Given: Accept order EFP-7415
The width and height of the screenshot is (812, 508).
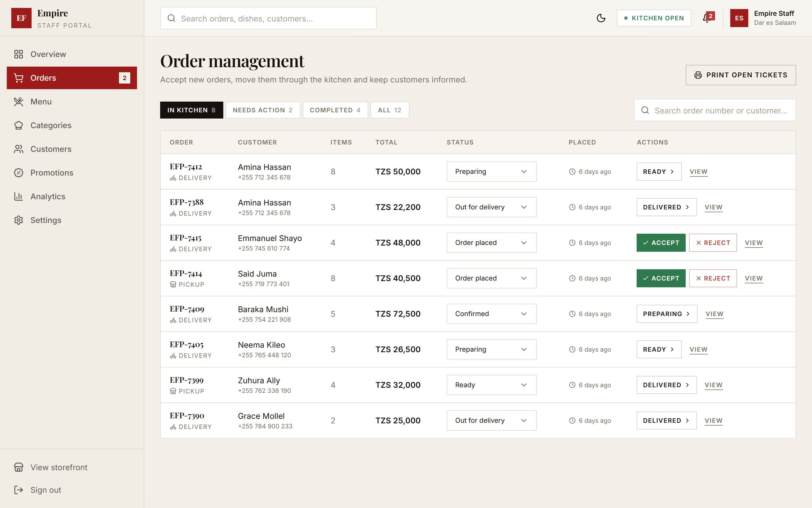Looking at the screenshot, I should pyautogui.click(x=661, y=243).
